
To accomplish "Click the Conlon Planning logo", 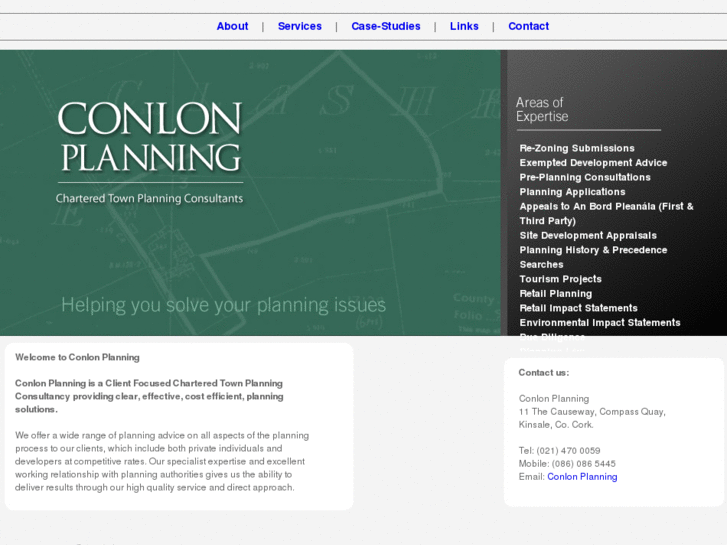I will [x=150, y=137].
